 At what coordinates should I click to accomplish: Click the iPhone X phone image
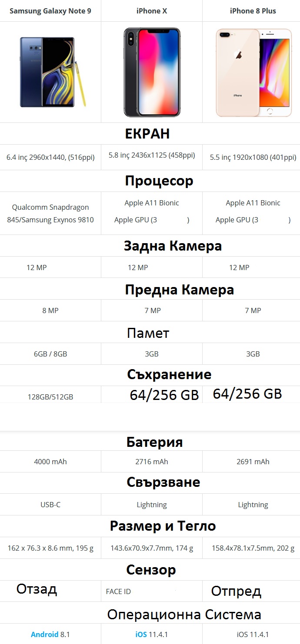coord(152,72)
